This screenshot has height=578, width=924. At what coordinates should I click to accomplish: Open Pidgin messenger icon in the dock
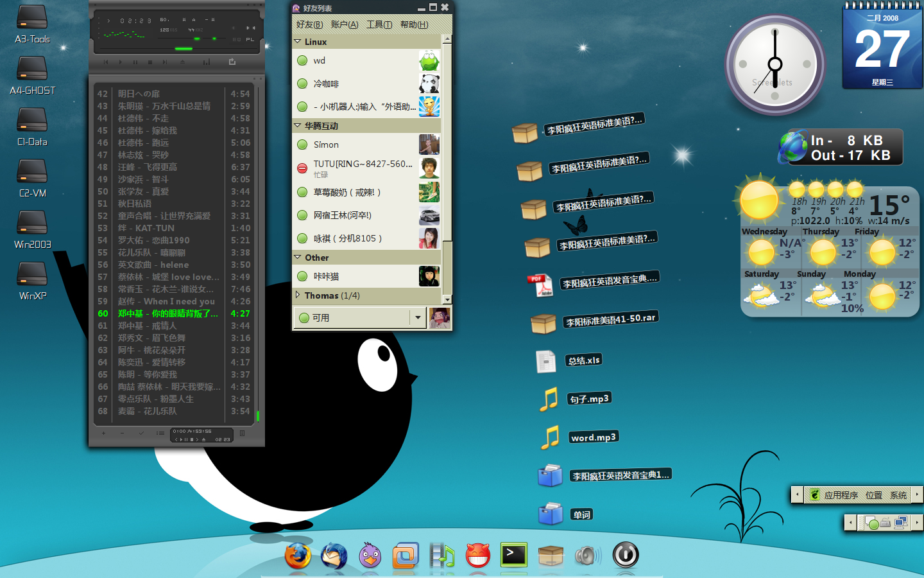tap(370, 556)
